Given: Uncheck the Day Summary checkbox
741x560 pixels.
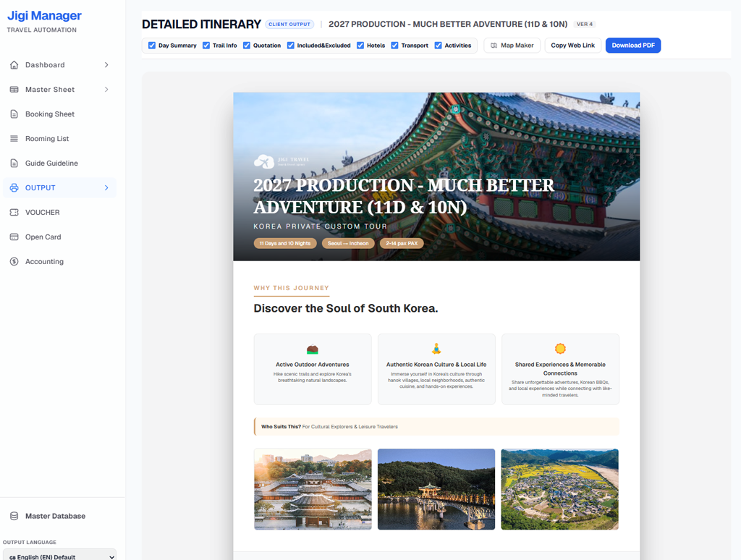Looking at the screenshot, I should coord(152,46).
